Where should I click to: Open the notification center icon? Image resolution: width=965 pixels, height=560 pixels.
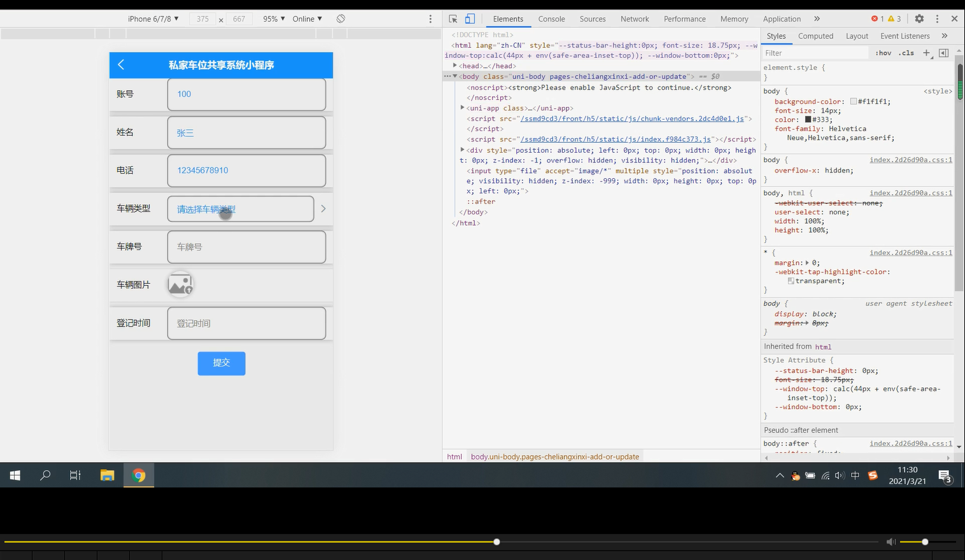[x=945, y=475]
